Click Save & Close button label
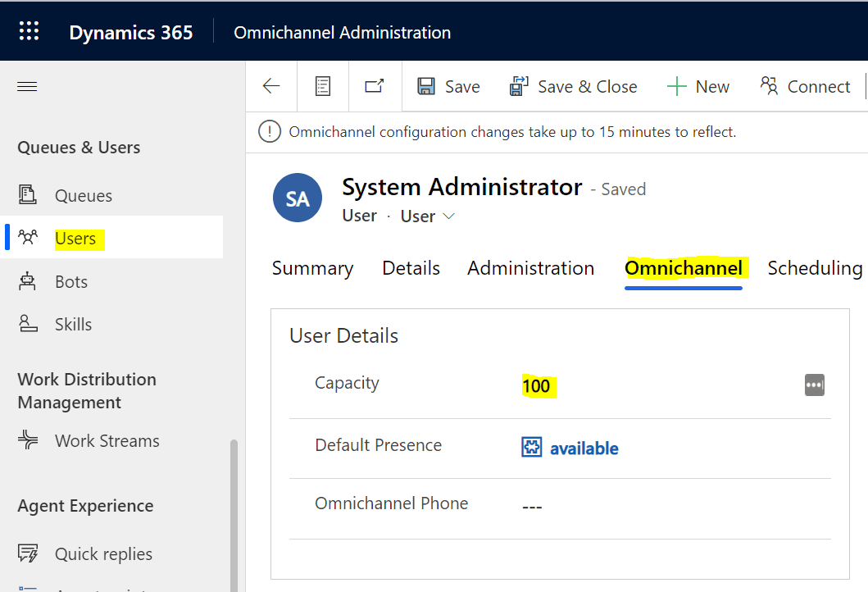868x592 pixels. click(588, 87)
